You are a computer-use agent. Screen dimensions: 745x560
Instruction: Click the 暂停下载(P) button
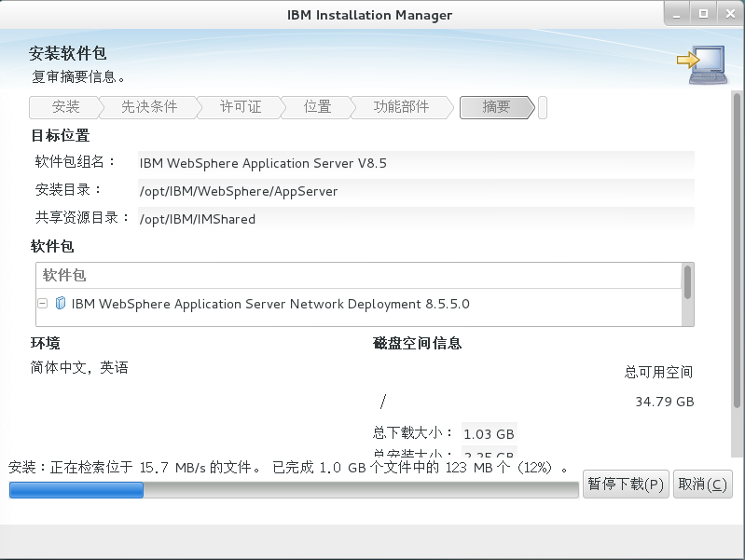[626, 484]
